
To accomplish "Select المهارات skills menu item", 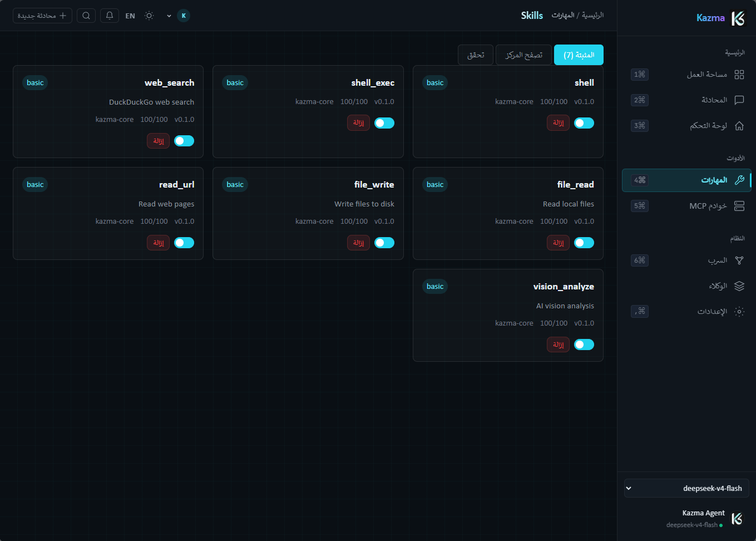I will [686, 180].
